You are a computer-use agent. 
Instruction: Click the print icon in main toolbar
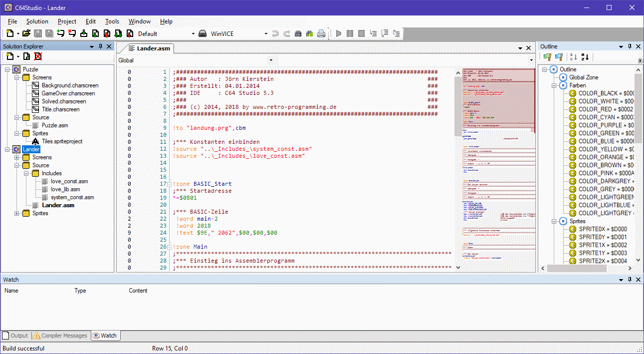pos(322,33)
